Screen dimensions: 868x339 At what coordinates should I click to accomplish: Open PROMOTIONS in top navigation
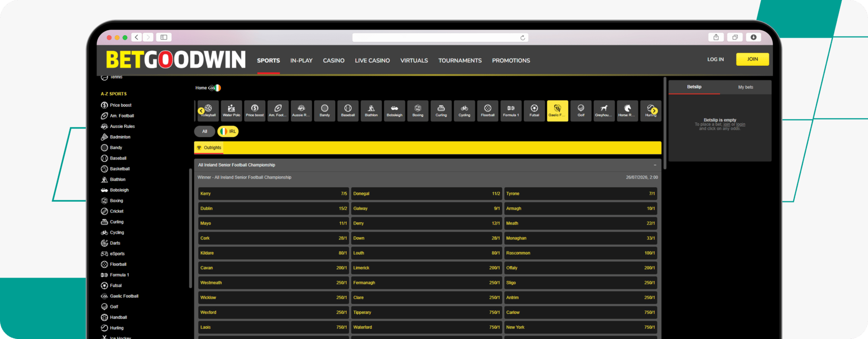[x=511, y=60]
